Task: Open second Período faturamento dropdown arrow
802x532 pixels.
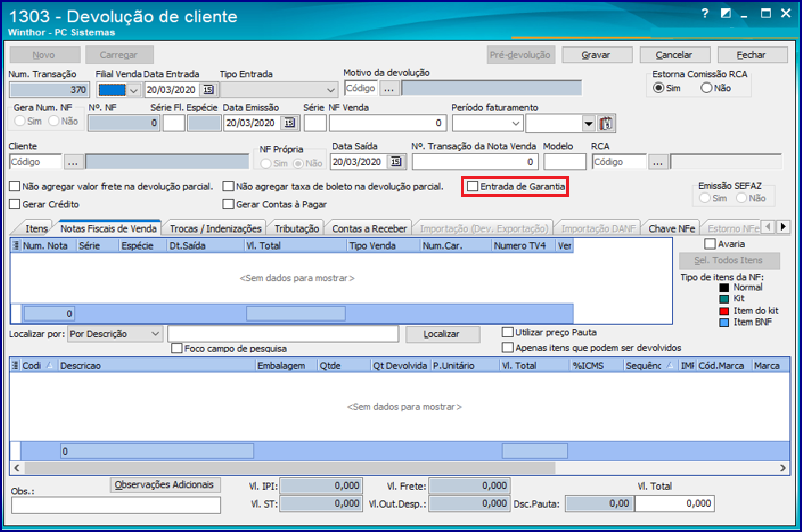Action: [589, 123]
